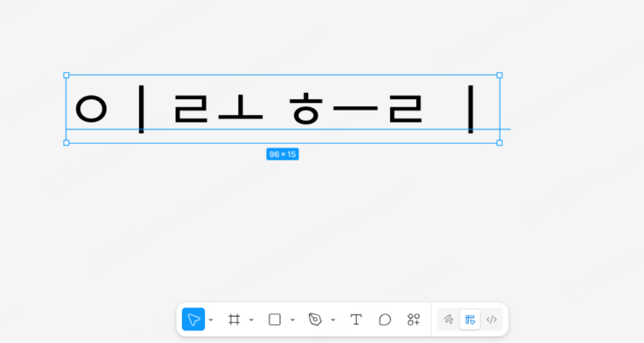Select the Text tool
The width and height of the screenshot is (644, 343).
(356, 319)
